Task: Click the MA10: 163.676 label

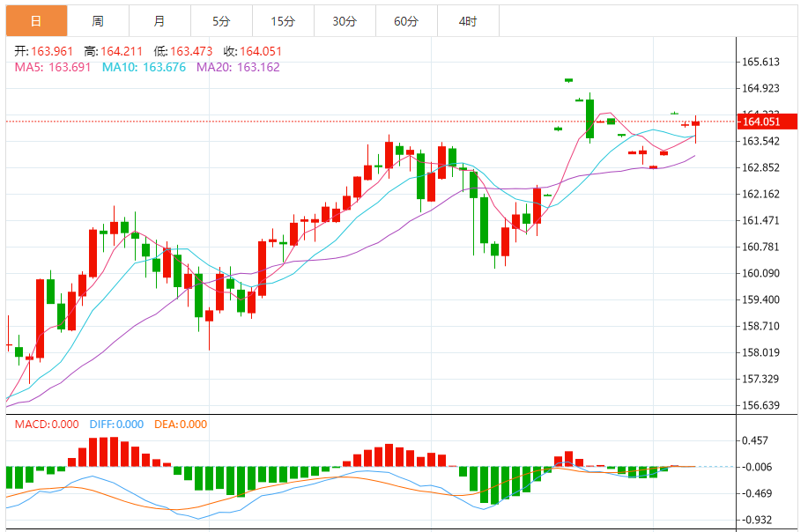Action: 144,68
